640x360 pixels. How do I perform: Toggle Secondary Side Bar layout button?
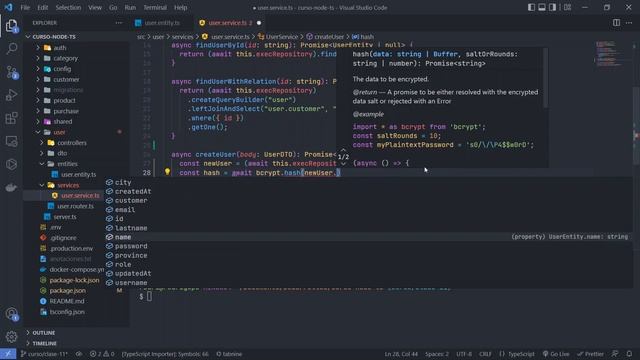point(552,7)
